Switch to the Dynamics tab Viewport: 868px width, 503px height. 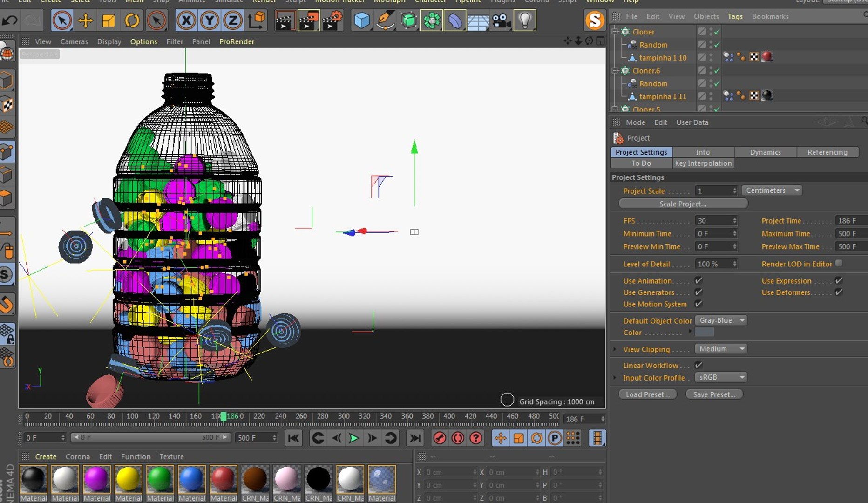[x=765, y=152]
